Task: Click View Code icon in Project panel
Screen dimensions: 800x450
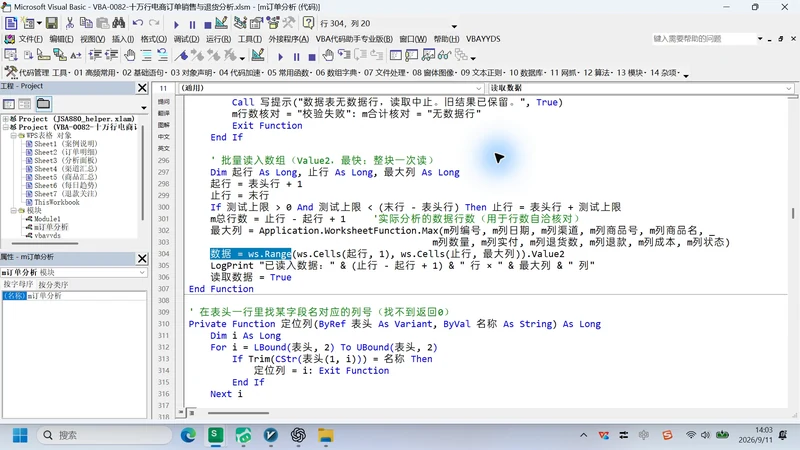Action: coord(9,104)
